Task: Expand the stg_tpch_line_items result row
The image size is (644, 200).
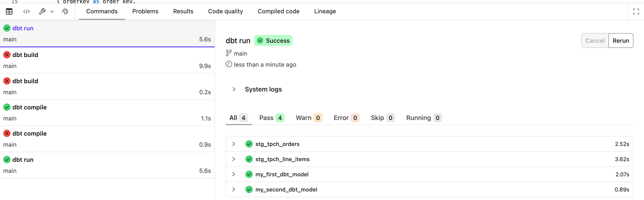Action: click(x=233, y=159)
